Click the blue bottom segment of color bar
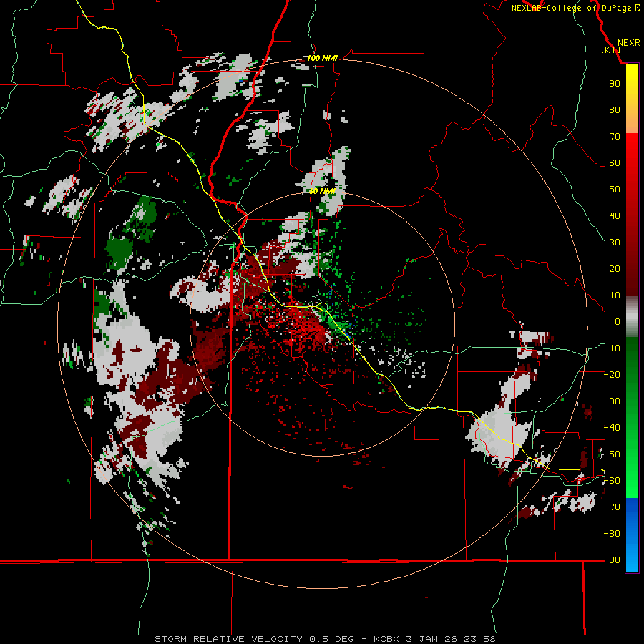 coord(632,535)
